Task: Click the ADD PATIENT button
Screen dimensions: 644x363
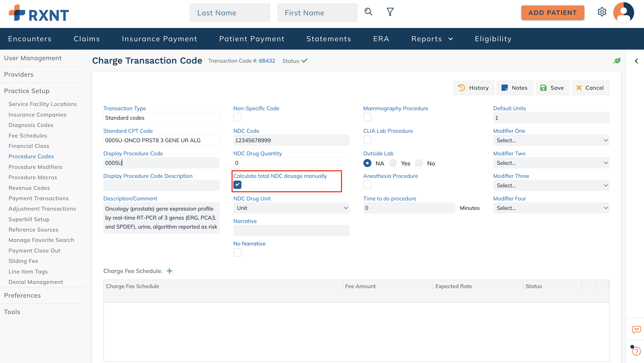Action: [x=553, y=12]
